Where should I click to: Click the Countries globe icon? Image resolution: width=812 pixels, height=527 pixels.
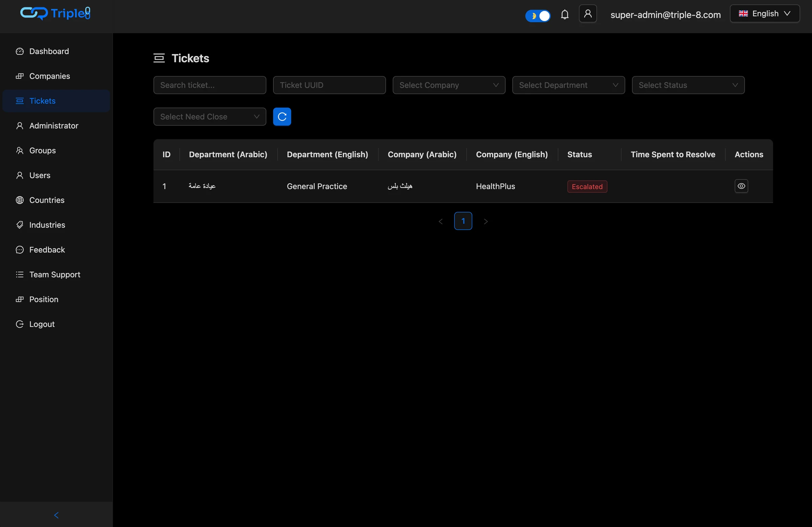tap(20, 200)
